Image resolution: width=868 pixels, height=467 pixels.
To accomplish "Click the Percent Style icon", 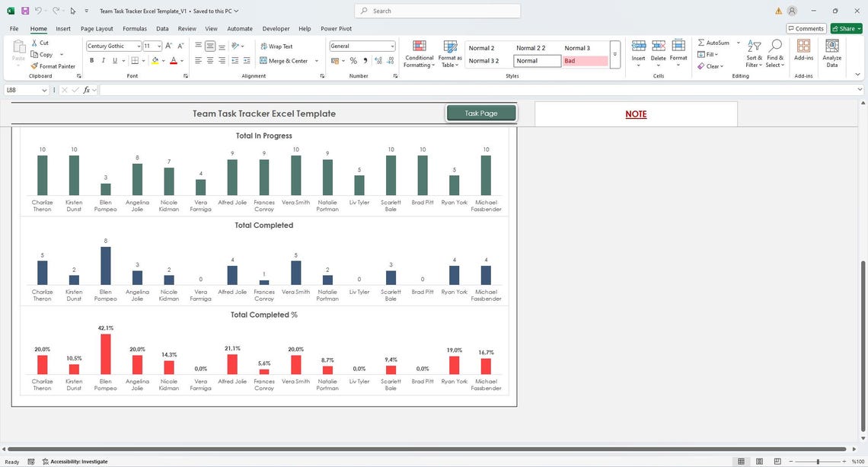I will click(x=353, y=60).
